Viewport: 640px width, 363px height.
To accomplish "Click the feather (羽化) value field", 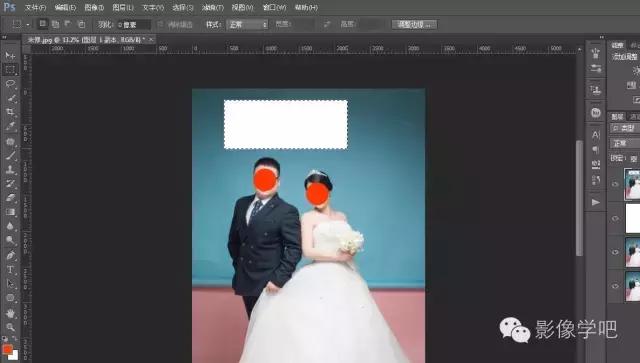I will pyautogui.click(x=134, y=24).
